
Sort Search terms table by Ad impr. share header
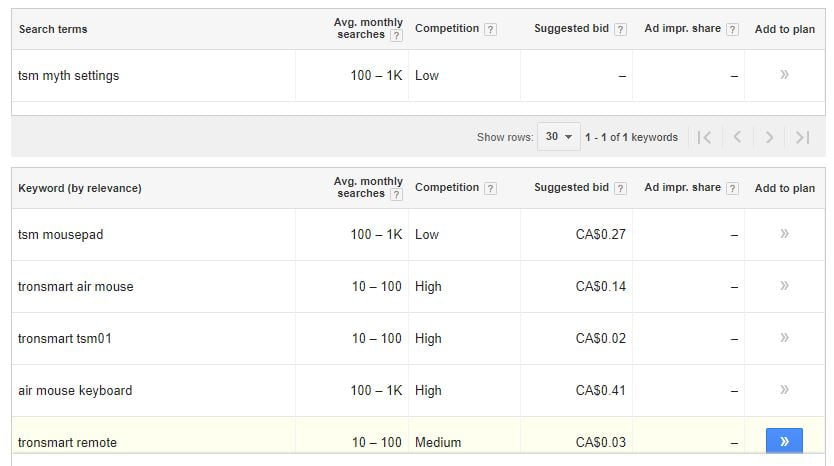[682, 28]
